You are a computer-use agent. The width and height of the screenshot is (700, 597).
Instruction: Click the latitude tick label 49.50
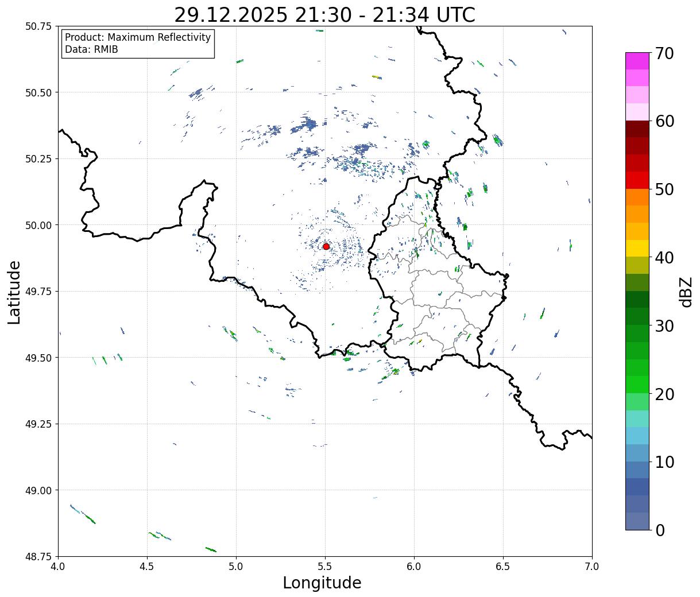(38, 358)
